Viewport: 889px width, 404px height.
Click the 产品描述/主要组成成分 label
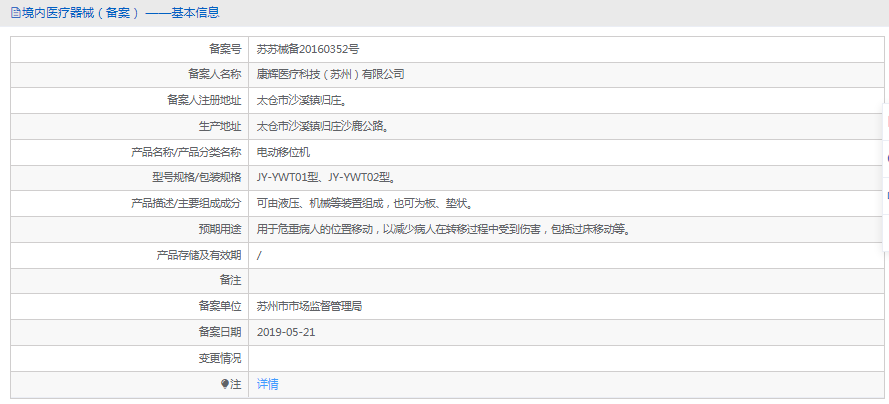point(186,203)
